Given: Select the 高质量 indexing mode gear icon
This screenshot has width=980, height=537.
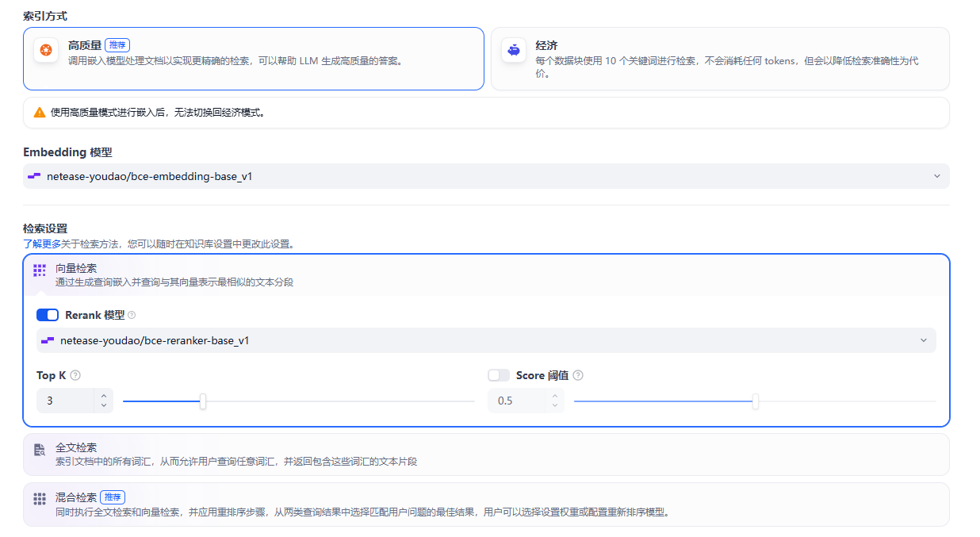Looking at the screenshot, I should pyautogui.click(x=46, y=50).
